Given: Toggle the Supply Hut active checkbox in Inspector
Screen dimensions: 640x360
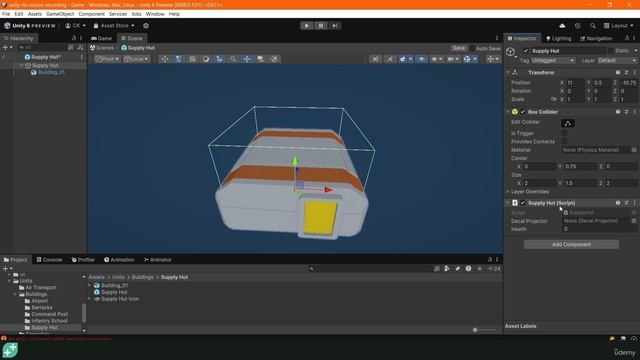Looking at the screenshot, I should click(526, 51).
